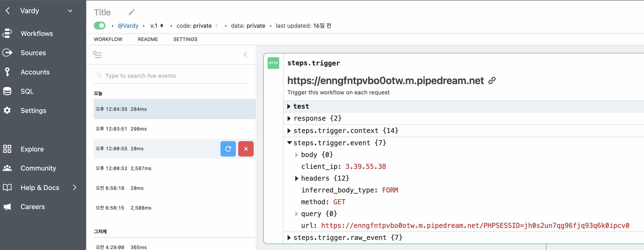
Task: Switch to the README tab
Action: pyautogui.click(x=148, y=39)
